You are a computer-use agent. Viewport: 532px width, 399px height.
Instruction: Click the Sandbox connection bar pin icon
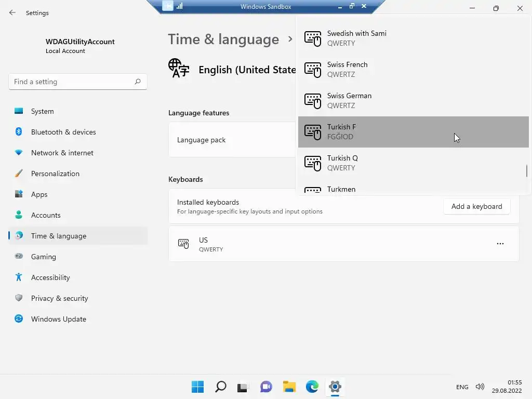point(168,6)
